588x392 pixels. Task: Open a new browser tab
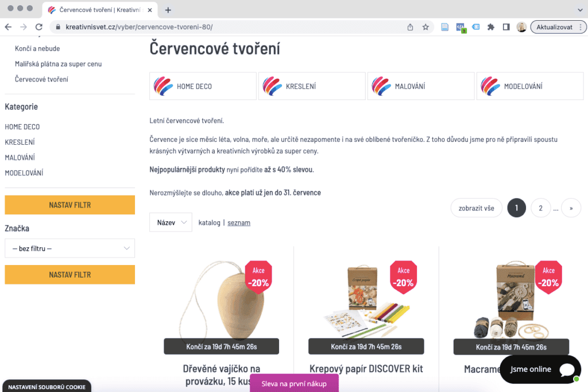click(168, 10)
